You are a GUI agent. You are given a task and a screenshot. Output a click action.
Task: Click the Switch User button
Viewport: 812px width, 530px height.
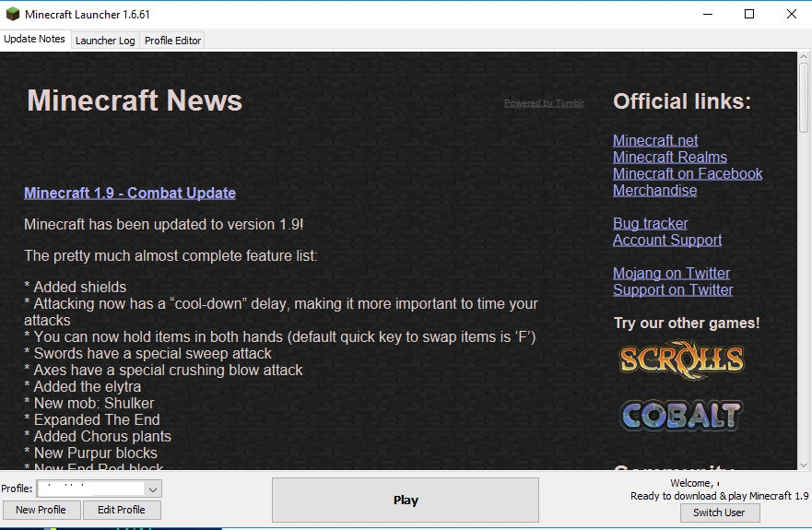coord(719,512)
